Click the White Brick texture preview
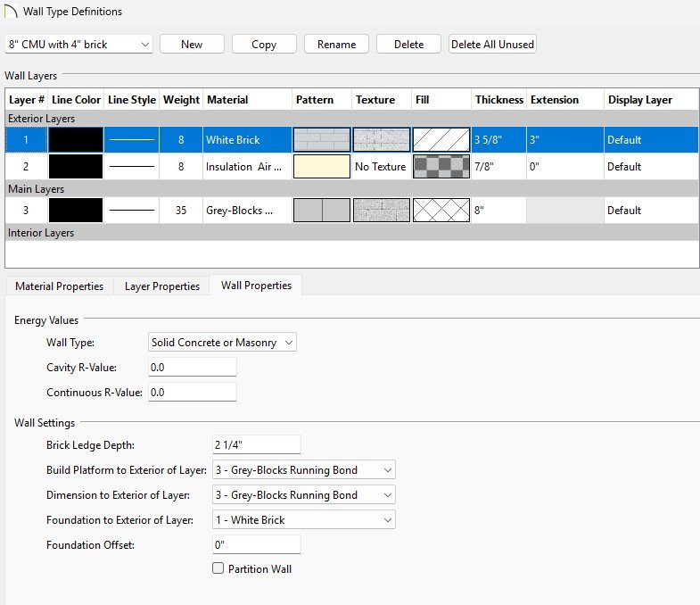The width and height of the screenshot is (700, 605). [382, 140]
